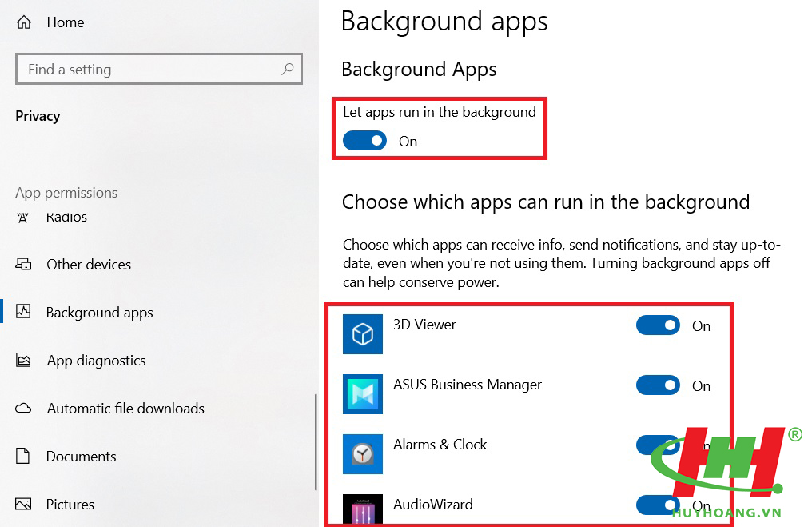The image size is (812, 527).
Task: Switch off ASUS Business Manager toggle
Action: click(658, 385)
